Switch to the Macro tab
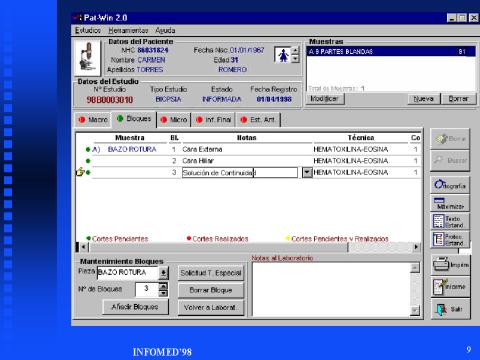The width and height of the screenshot is (480, 360). (93, 120)
